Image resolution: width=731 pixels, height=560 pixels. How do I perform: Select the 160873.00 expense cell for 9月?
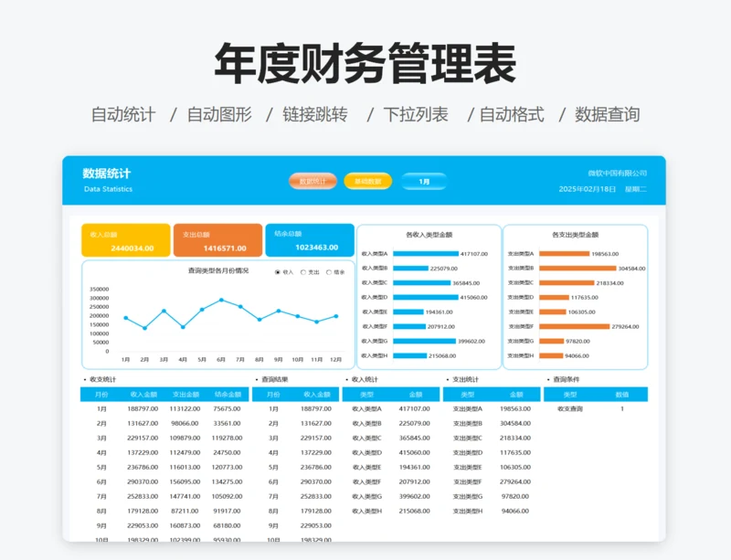click(185, 525)
